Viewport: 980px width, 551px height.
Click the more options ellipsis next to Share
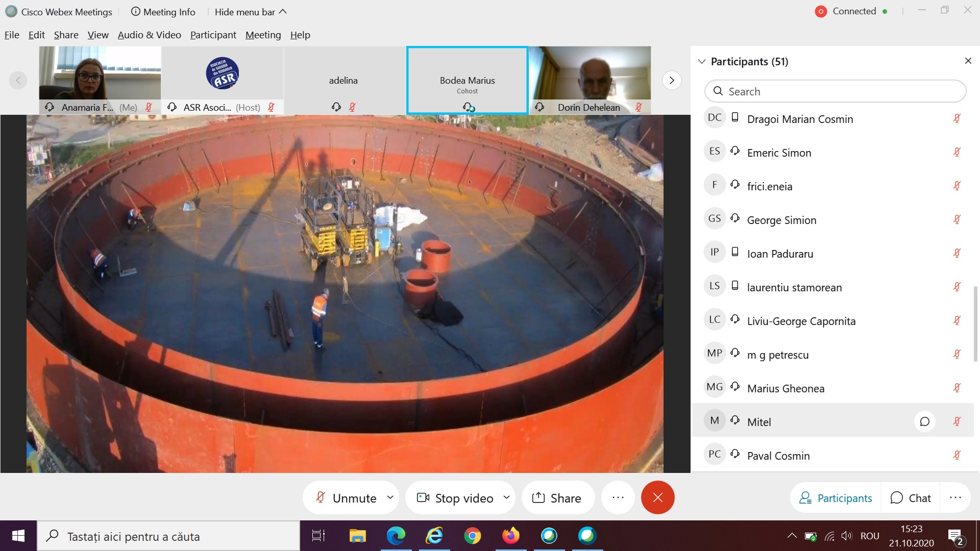click(618, 497)
